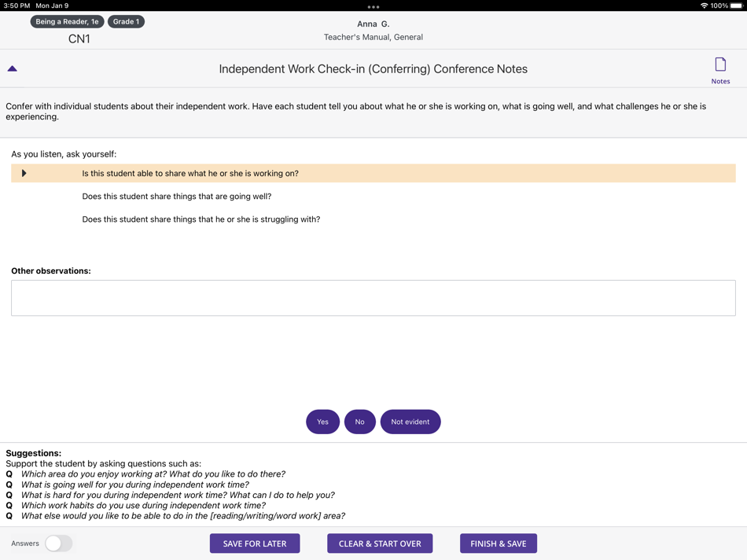Click the No button

359,422
